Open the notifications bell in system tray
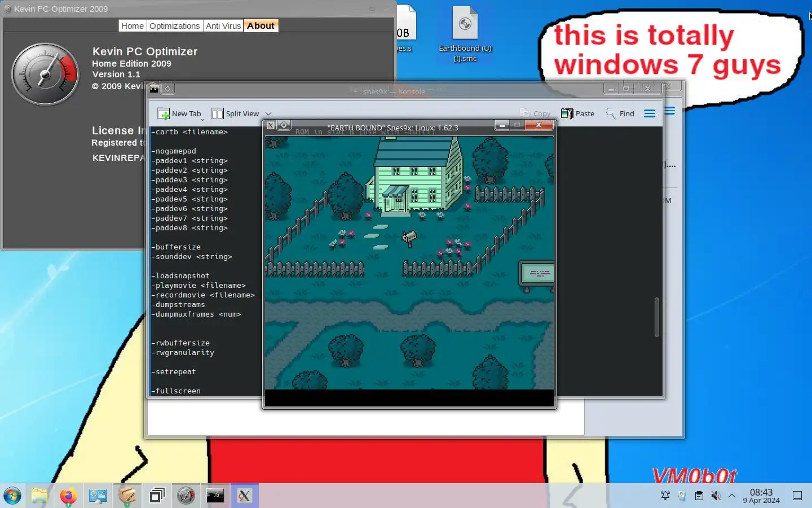 pyautogui.click(x=665, y=496)
